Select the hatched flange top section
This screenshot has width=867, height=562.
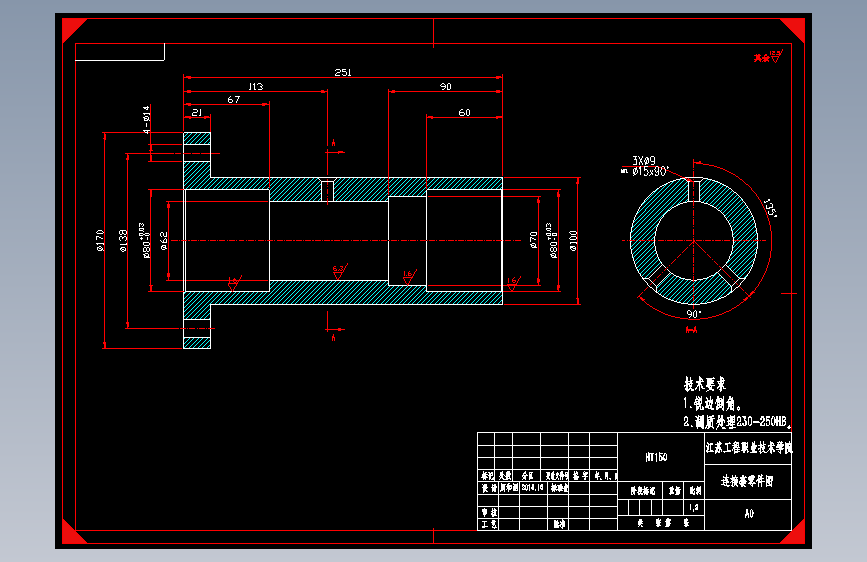197,138
